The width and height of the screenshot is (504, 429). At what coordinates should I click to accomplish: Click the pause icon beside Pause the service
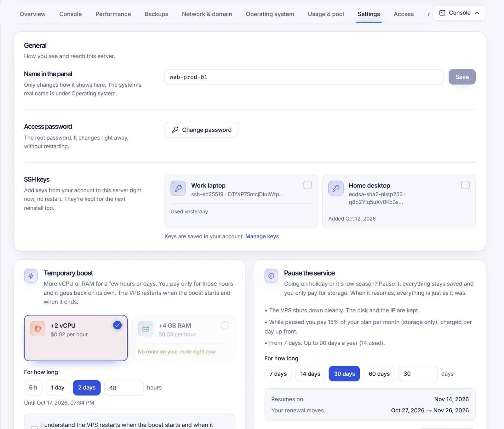[x=271, y=276]
